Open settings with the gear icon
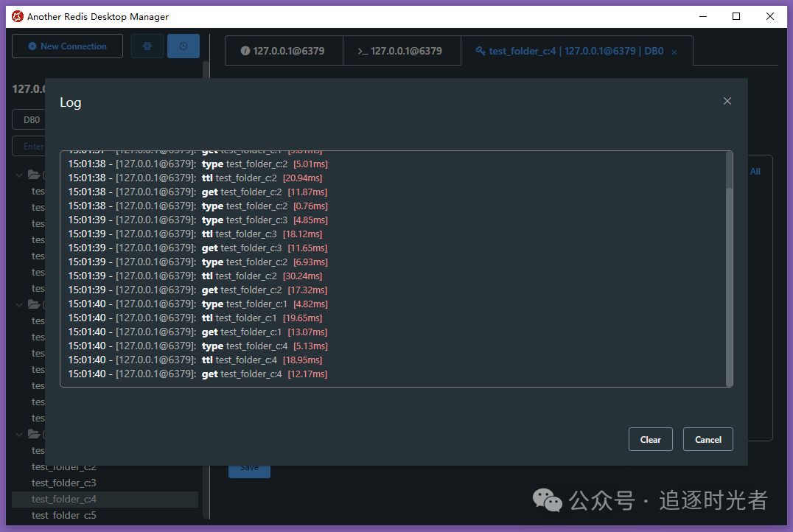This screenshot has height=532, width=793. (x=147, y=46)
